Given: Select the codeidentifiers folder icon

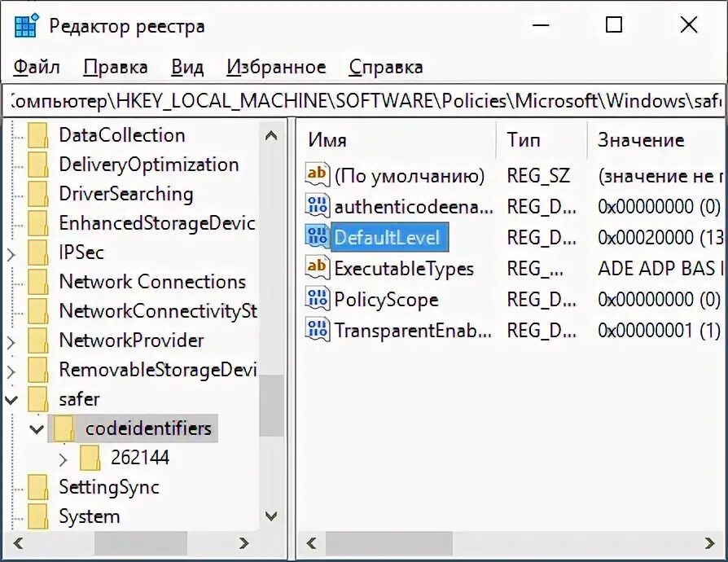Looking at the screenshot, I should tap(64, 428).
